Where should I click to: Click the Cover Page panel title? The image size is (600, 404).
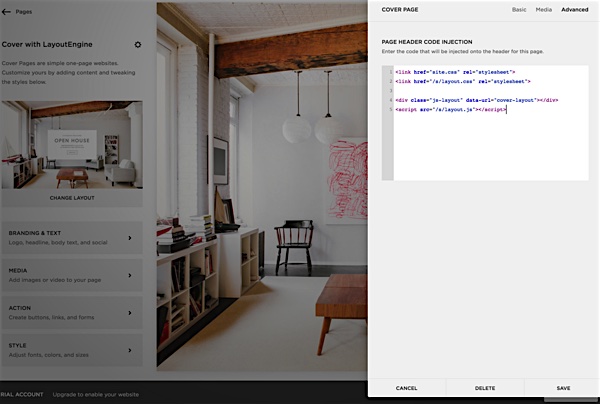(400, 10)
